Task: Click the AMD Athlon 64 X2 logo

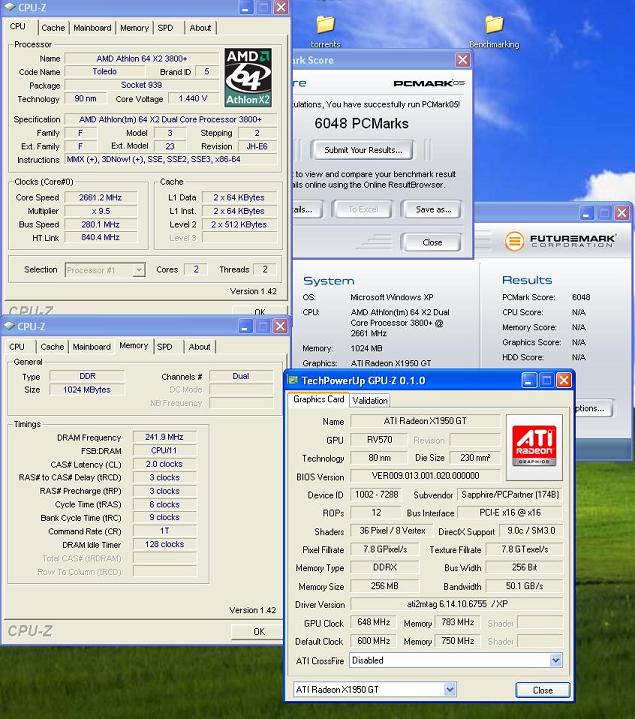Action: point(248,78)
